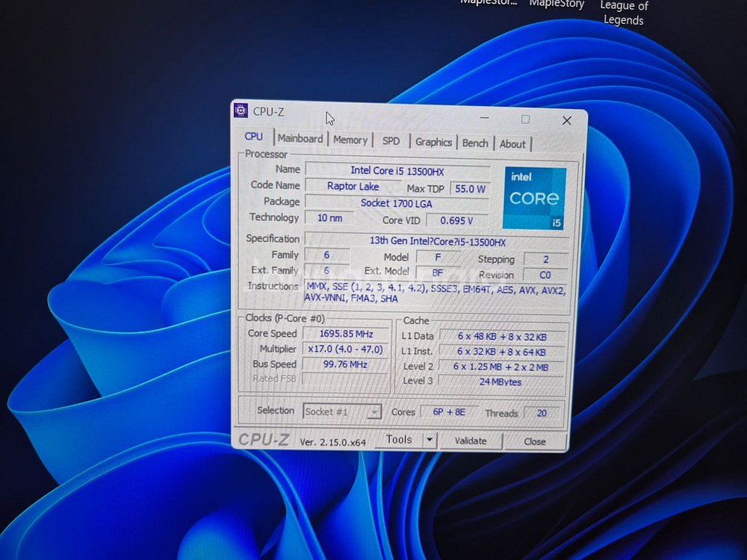Switch to the Mainboard tab

(300, 139)
